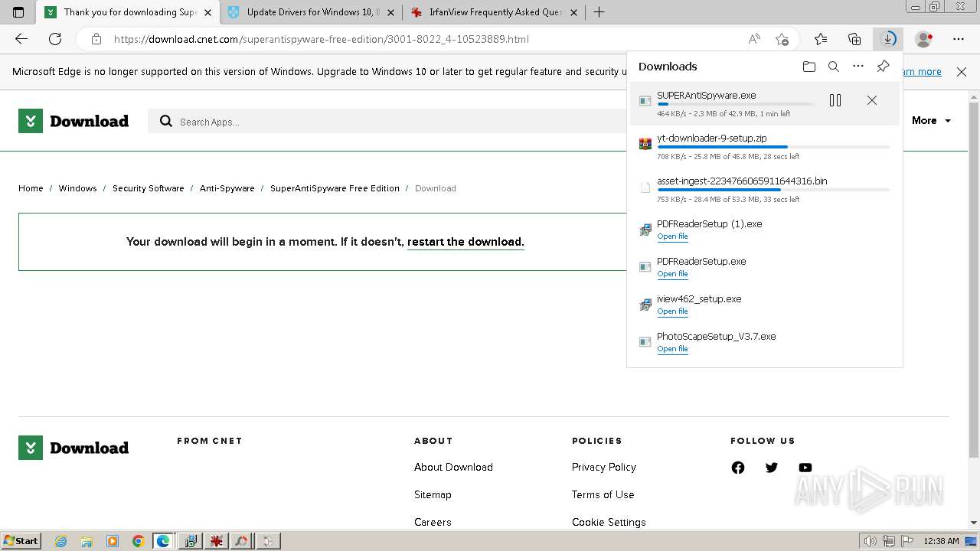Open Terms of Use footer link
980x551 pixels.
[603, 494]
